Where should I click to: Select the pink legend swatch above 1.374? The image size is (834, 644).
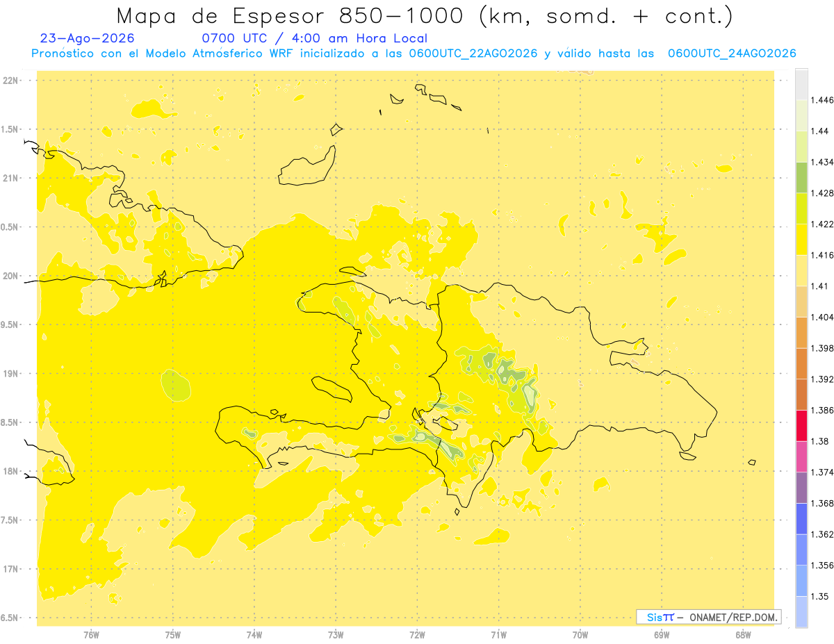(x=801, y=457)
